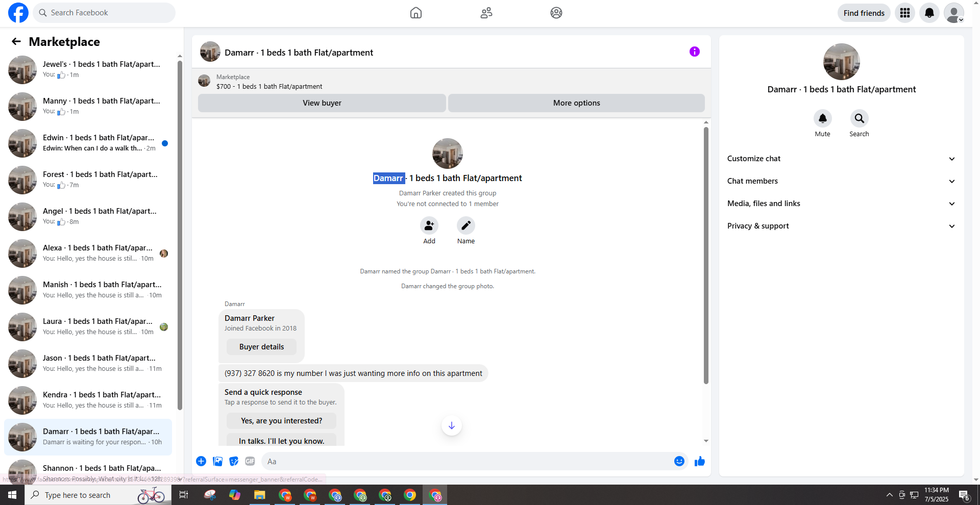This screenshot has height=505, width=980.
Task: Open conversation information purple icon
Action: [695, 52]
